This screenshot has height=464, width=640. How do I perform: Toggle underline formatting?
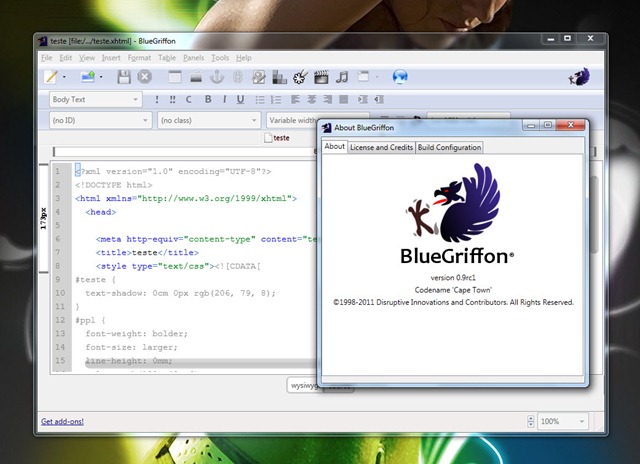pos(240,100)
